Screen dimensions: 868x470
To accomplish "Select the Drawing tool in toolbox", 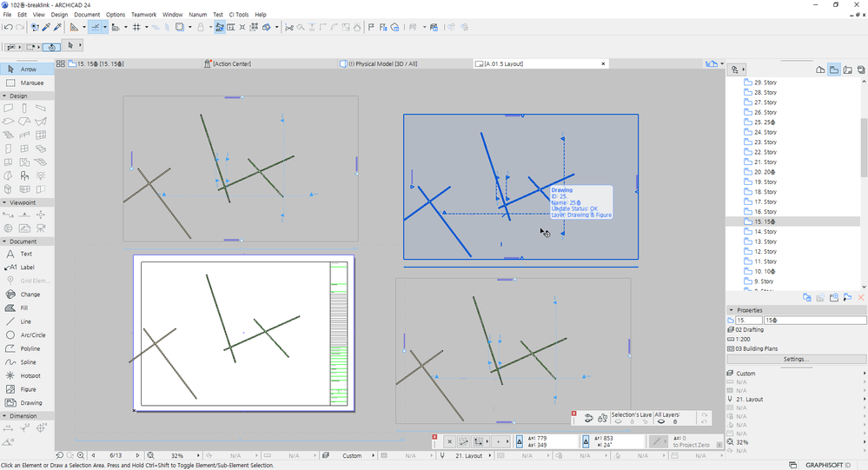I will click(x=26, y=403).
